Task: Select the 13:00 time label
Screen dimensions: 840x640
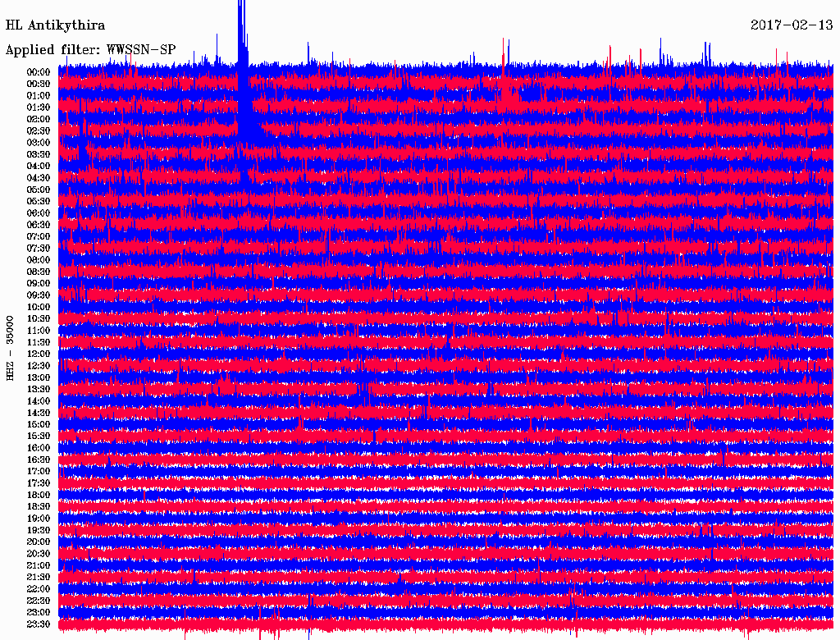Action: (x=39, y=377)
